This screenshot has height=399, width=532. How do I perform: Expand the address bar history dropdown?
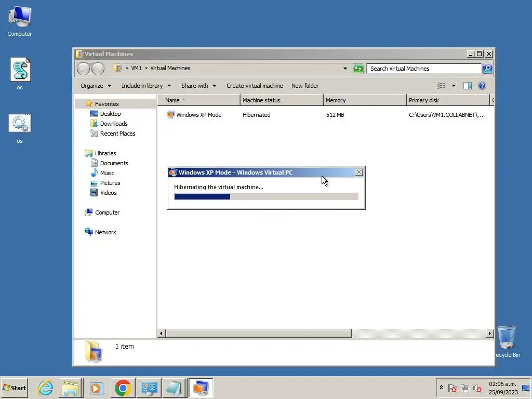point(345,69)
